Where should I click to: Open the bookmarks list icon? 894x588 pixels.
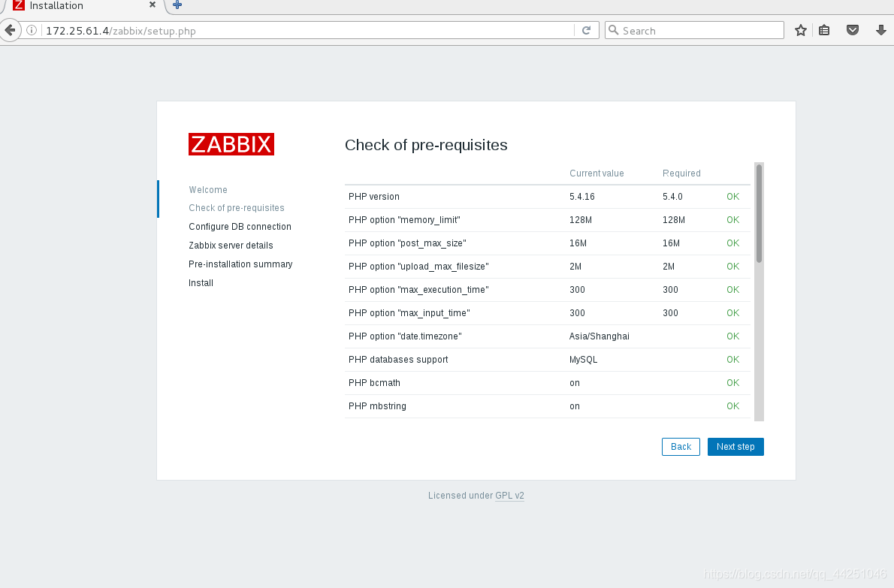tap(824, 30)
